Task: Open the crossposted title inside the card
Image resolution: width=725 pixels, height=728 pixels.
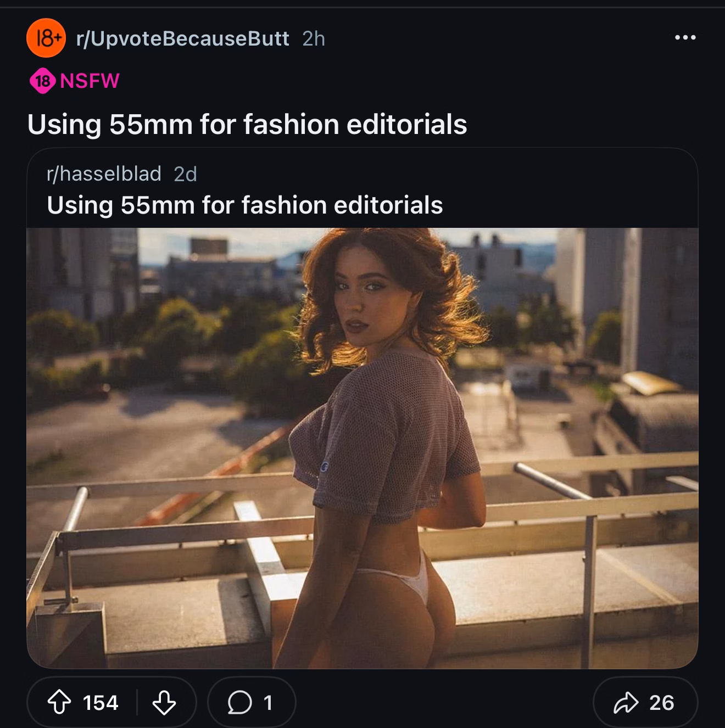Action: coord(245,205)
